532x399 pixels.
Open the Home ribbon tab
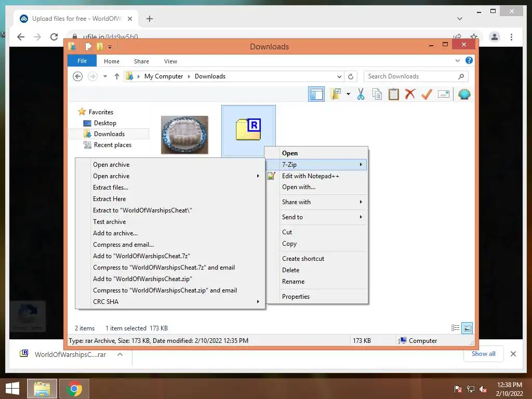pos(112,61)
